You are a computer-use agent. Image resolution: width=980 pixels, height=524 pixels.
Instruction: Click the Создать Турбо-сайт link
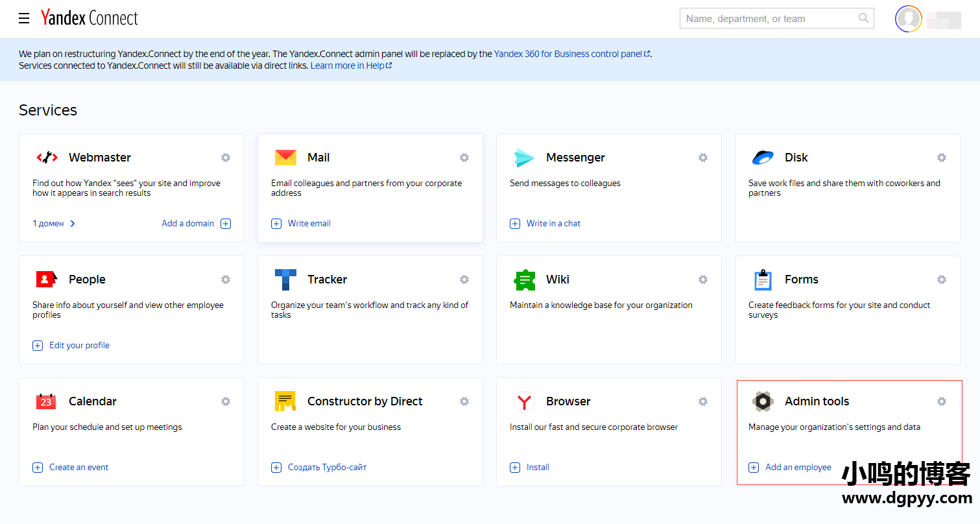pos(327,467)
